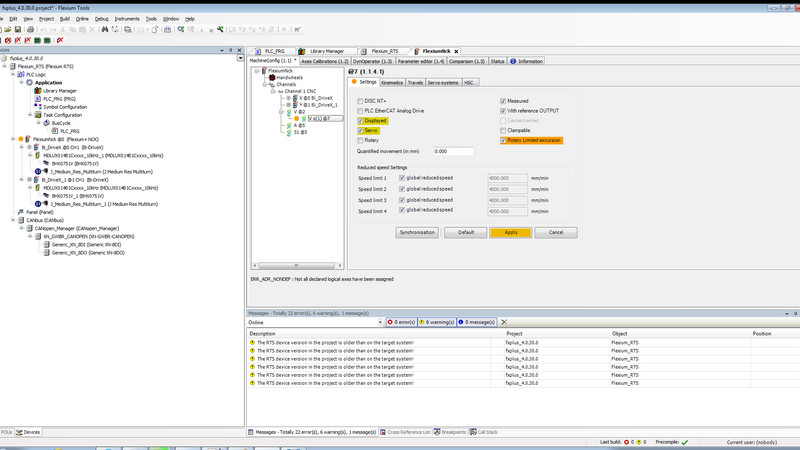Click the Handwheels icon in config tree
The image size is (800, 450).
tap(271, 78)
